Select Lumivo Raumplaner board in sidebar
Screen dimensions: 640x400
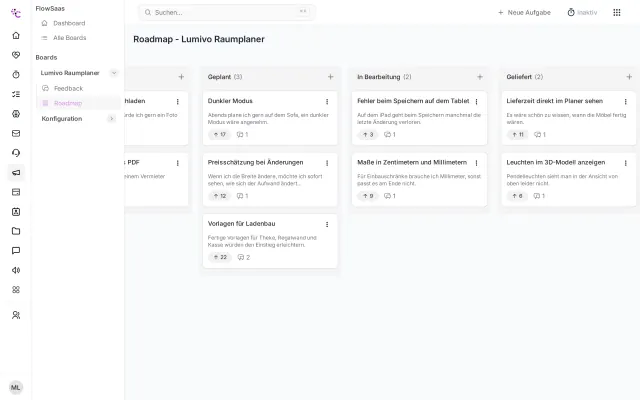coord(70,73)
